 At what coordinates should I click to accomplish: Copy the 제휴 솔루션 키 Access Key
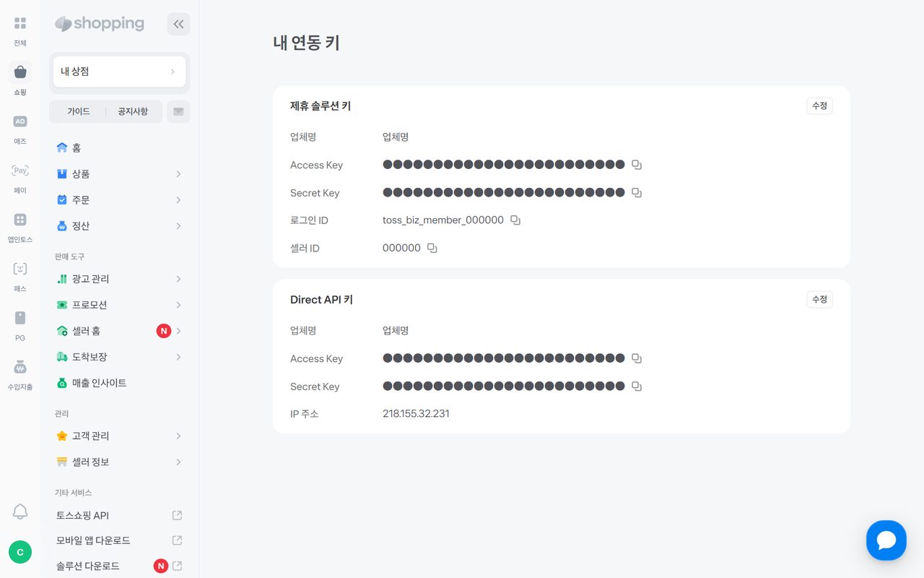point(637,165)
